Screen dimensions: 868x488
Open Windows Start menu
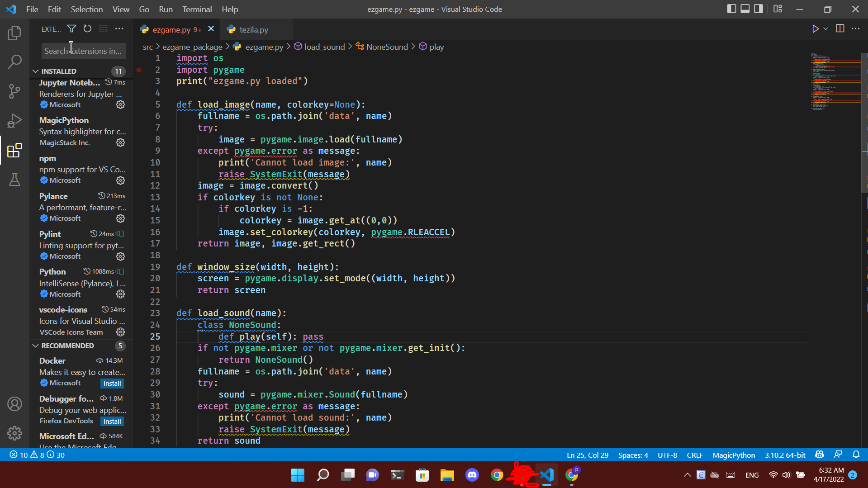(x=298, y=475)
